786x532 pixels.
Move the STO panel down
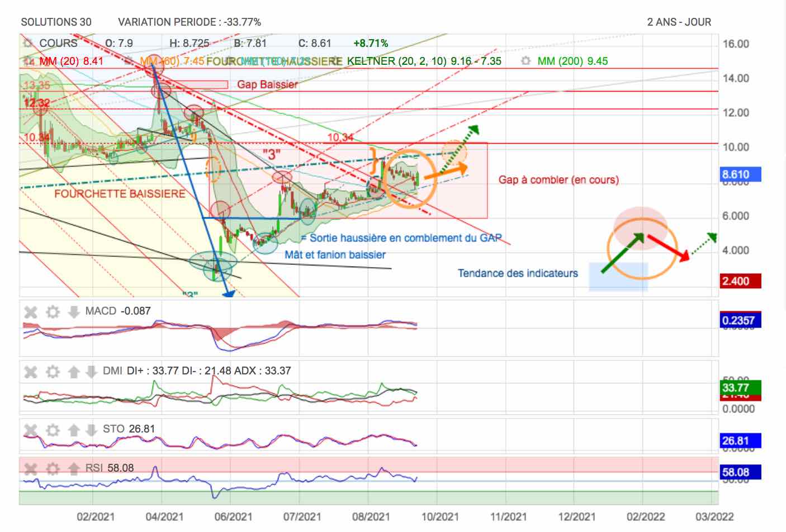coord(91,430)
